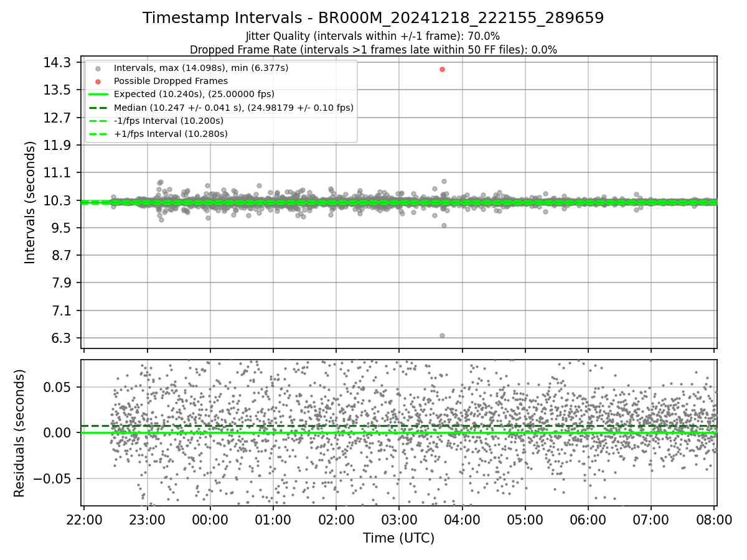This screenshot has height=560, width=747.
Task: Click the y-axis tick label 14.3
Action: click(x=59, y=62)
